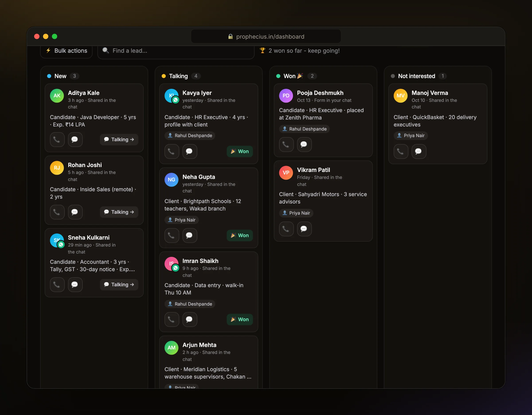Call Rohan Joshi using phone icon
Screen dimensions: 532x415
pos(57,212)
